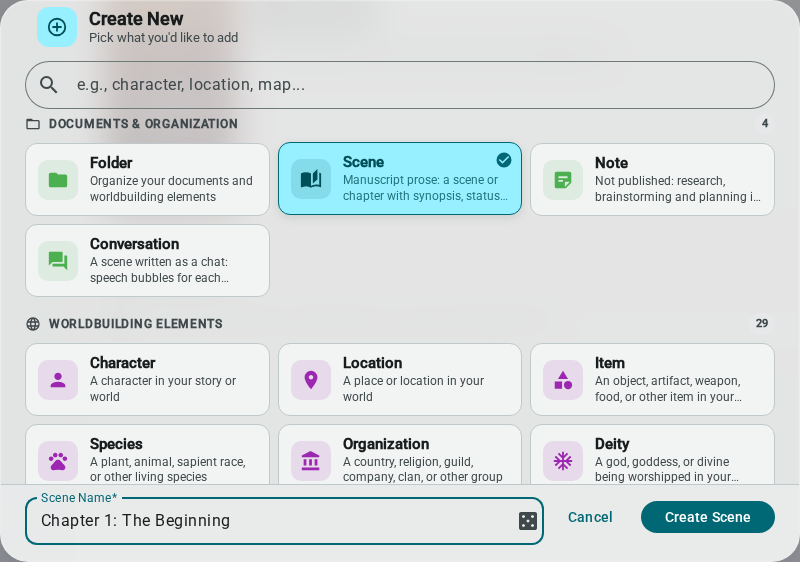Focus the element type search field

click(400, 85)
